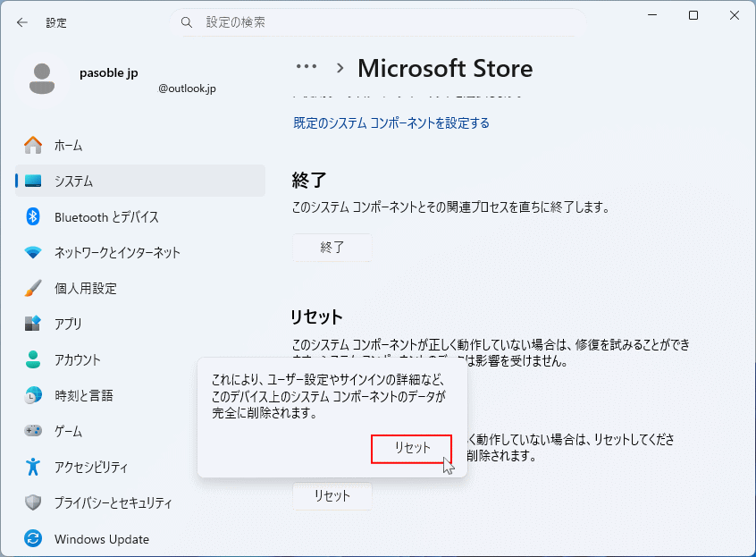Click the pasoble jp account name
Image resolution: width=756 pixels, height=557 pixels.
coord(108,72)
